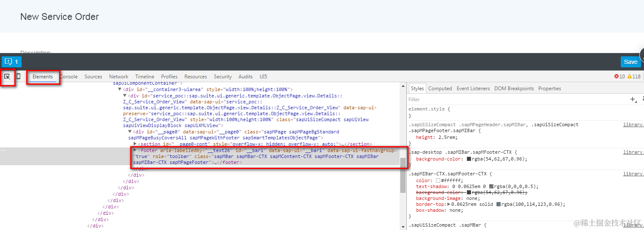Collapse the __page0 div node

pyautogui.click(x=130, y=132)
